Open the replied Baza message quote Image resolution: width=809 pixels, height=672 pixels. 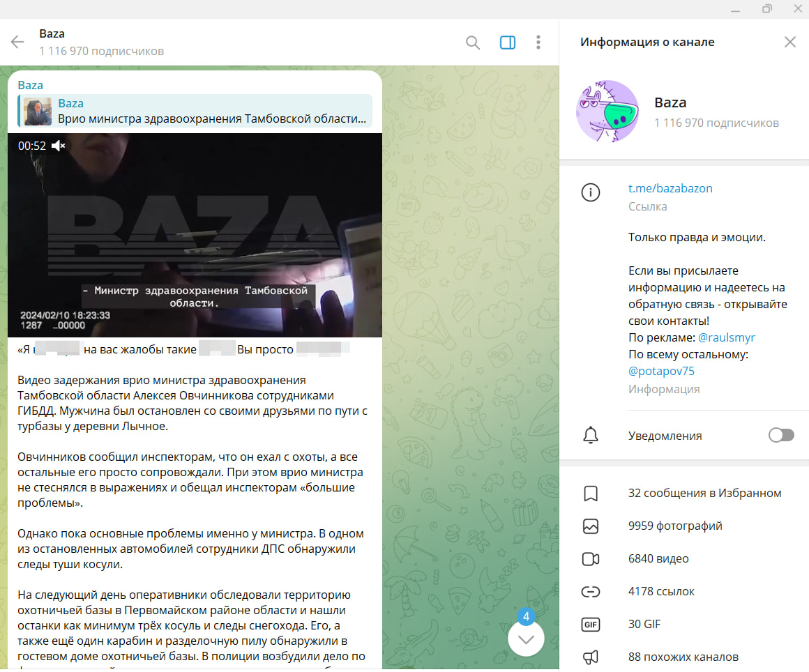tap(195, 112)
